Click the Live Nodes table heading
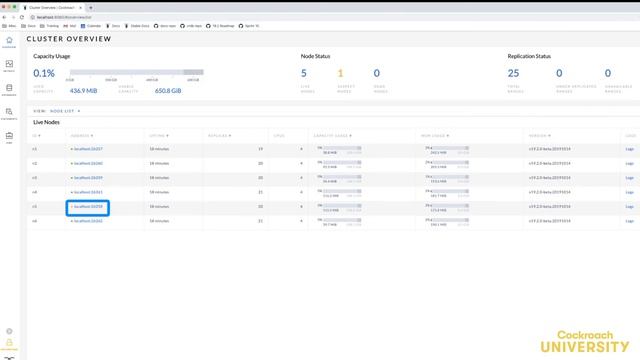Screen dimensions: 640x360 click(46, 122)
